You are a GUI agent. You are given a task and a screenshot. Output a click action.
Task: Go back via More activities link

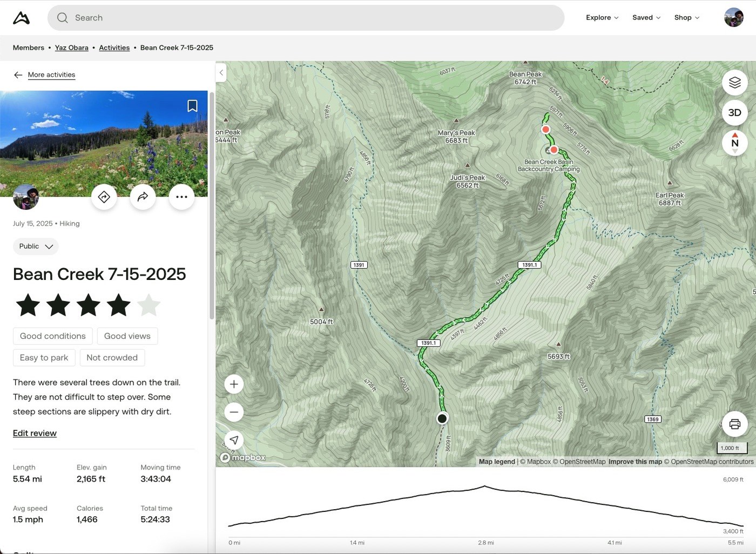(51, 75)
